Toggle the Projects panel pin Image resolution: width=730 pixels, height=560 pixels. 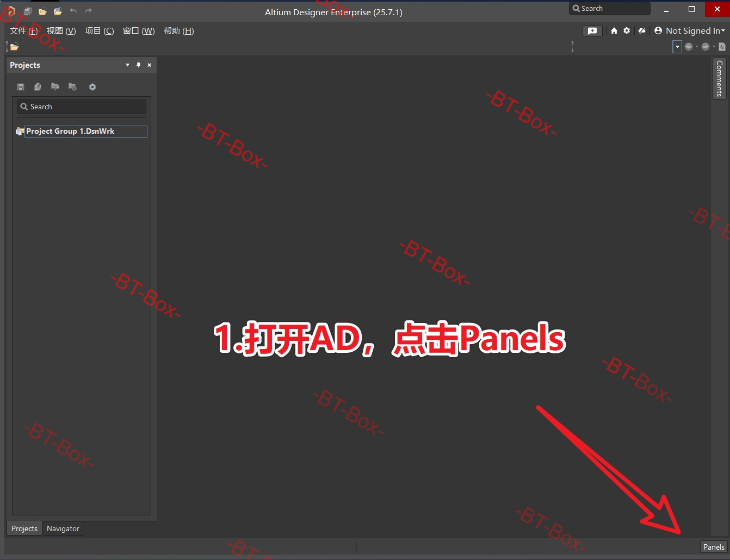tap(138, 65)
